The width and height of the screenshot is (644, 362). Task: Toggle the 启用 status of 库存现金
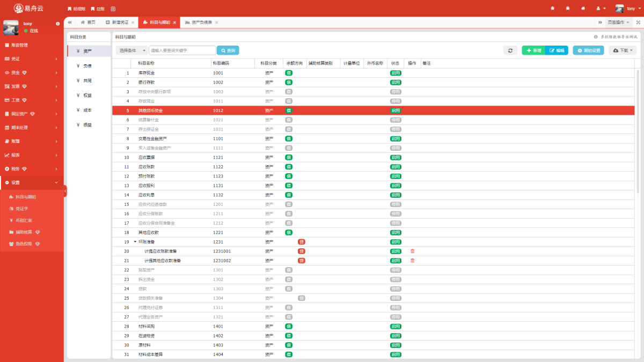pyautogui.click(x=396, y=73)
